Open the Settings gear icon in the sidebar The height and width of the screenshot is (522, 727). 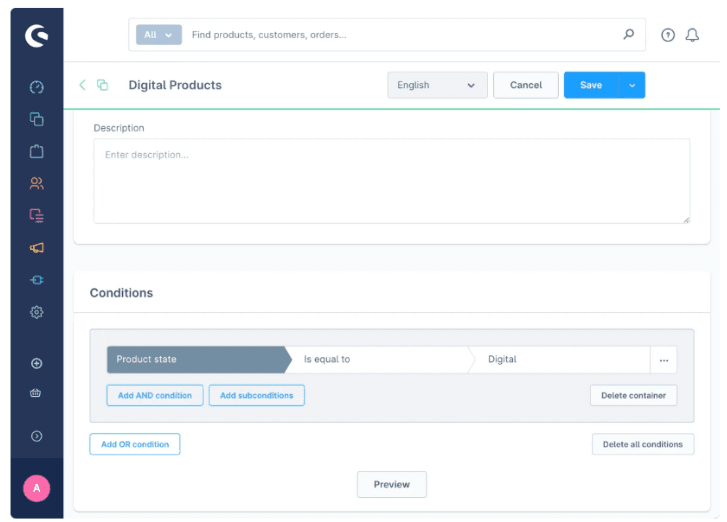tap(37, 312)
